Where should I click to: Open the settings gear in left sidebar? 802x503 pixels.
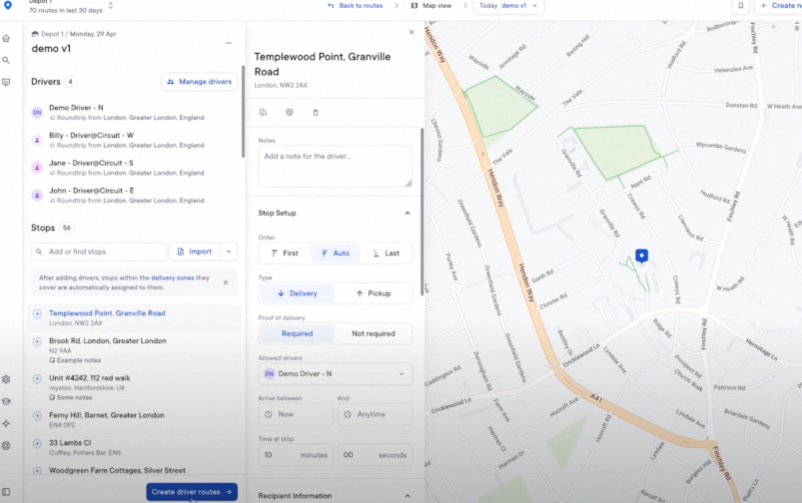click(x=6, y=379)
